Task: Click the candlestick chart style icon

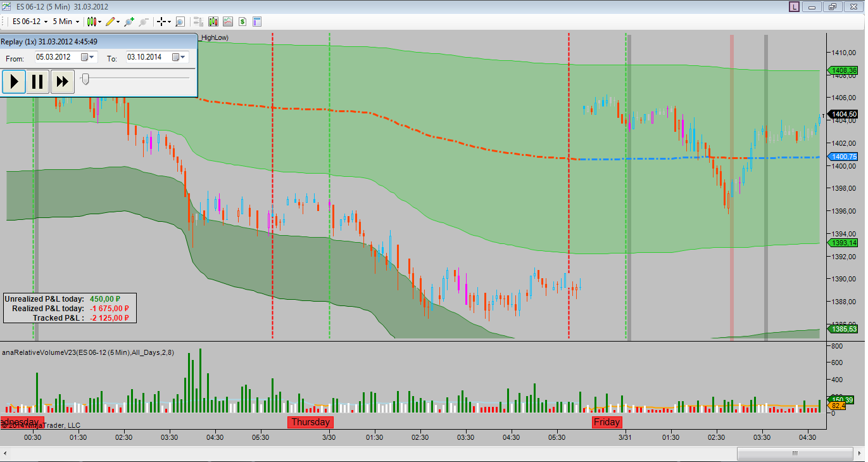Action: pyautogui.click(x=92, y=22)
